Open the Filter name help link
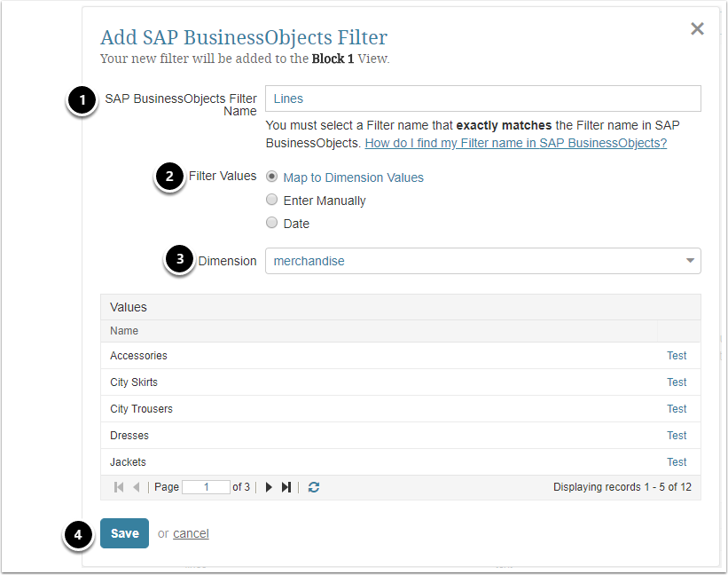The image size is (728, 575). tap(516, 143)
